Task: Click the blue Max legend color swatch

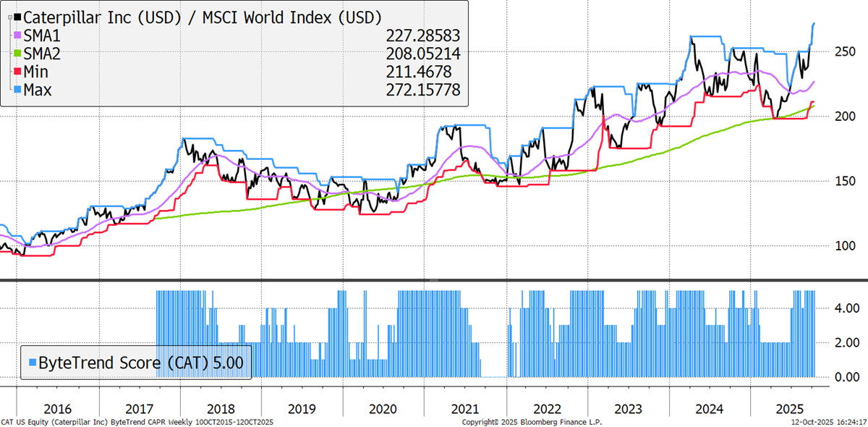Action: 17,90
